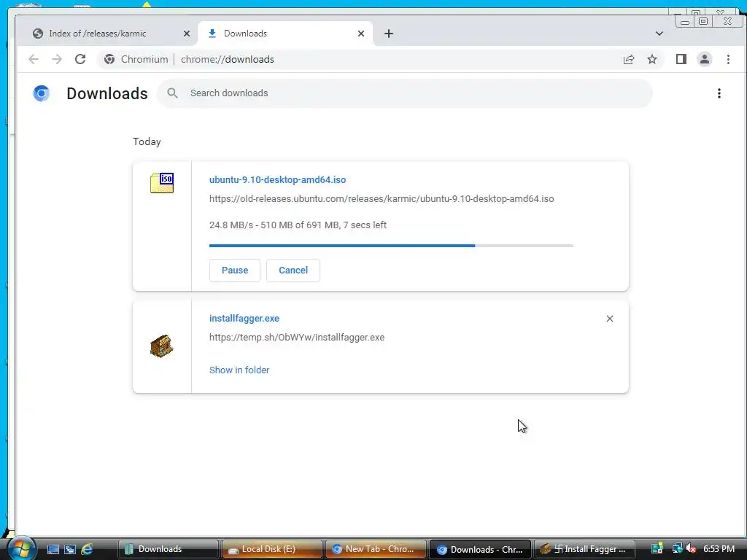Click the blue Chromium logo beside Downloads heading
The width and height of the screenshot is (747, 560).
[x=42, y=93]
